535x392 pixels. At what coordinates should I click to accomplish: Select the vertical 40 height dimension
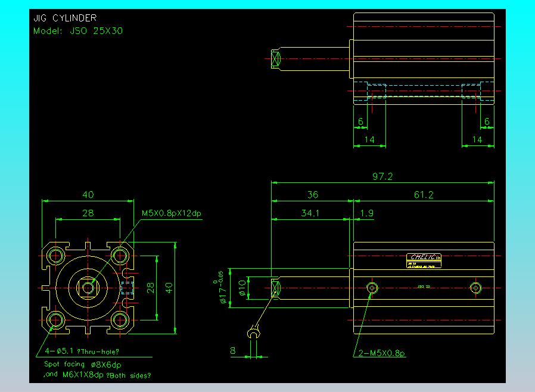[x=169, y=288]
